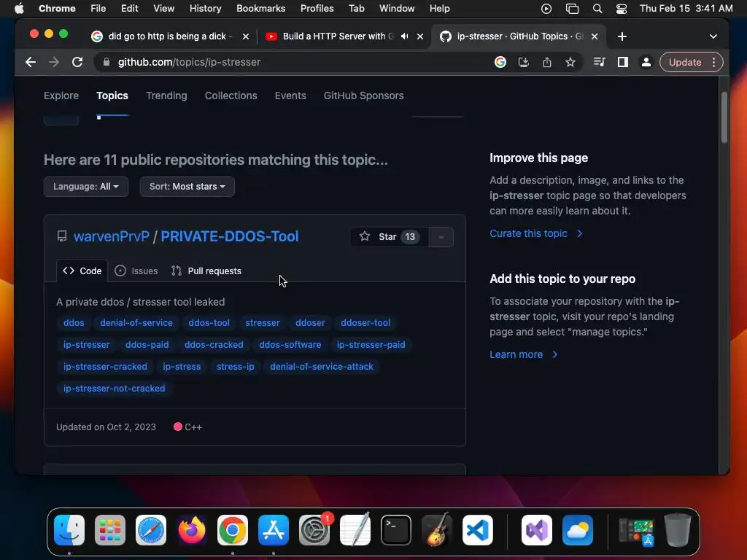Switch to the 'Build a HTTP Server' YouTube tab
This screenshot has width=747, height=560.
(x=338, y=36)
